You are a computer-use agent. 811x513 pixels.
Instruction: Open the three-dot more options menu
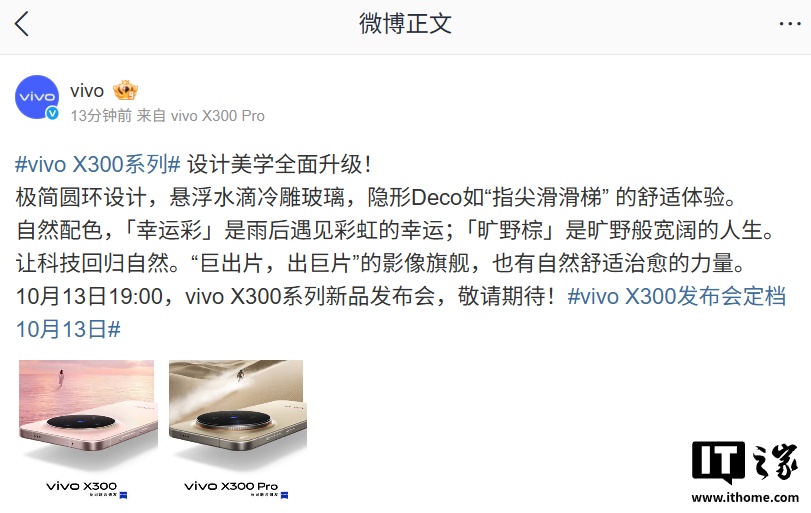pos(789,24)
